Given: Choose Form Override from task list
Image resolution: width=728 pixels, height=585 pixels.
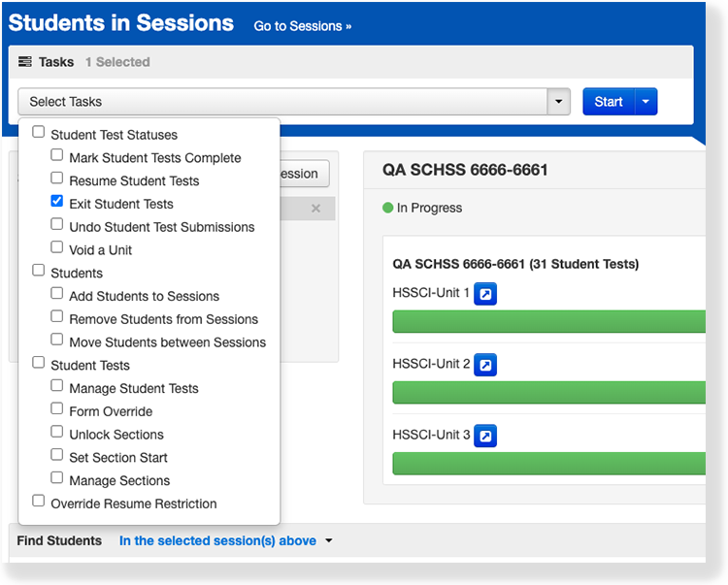Looking at the screenshot, I should click(x=57, y=410).
